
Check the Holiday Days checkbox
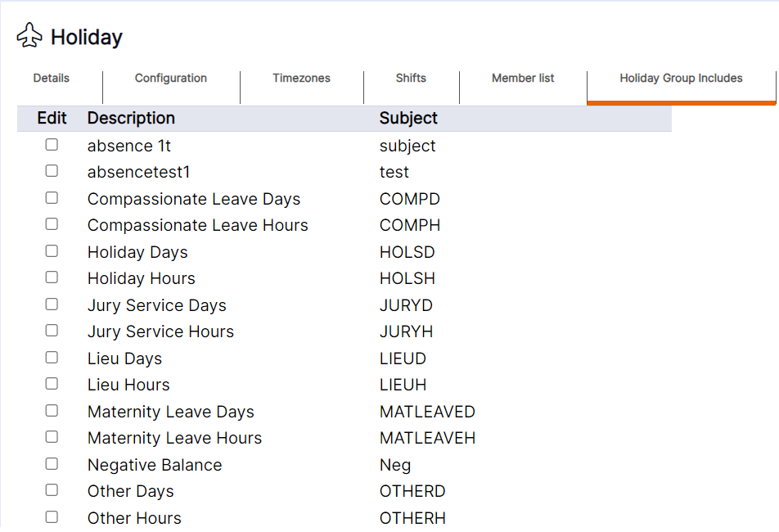pos(52,250)
